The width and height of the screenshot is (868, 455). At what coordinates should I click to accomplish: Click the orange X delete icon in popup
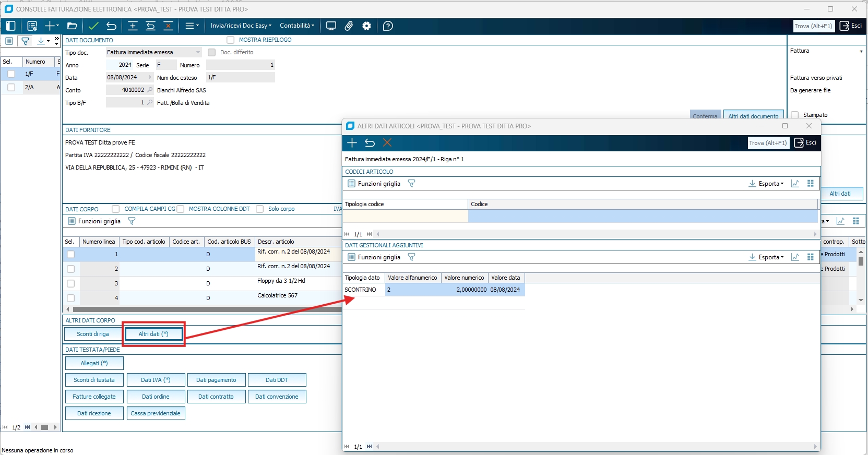387,143
